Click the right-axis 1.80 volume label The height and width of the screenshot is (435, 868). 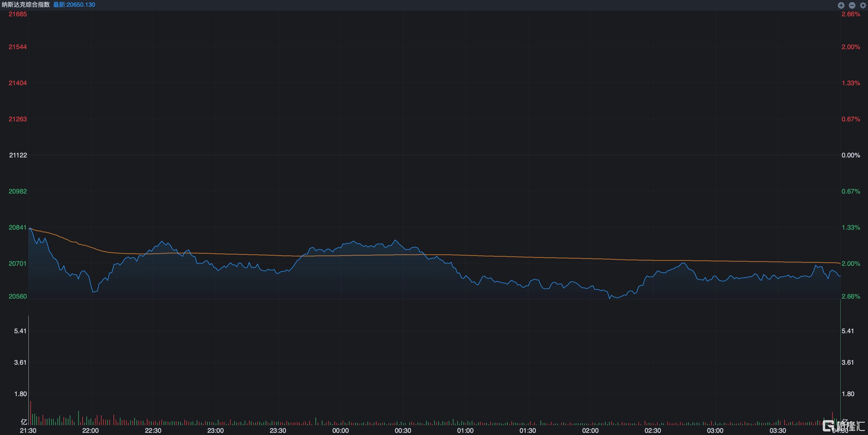(x=848, y=394)
